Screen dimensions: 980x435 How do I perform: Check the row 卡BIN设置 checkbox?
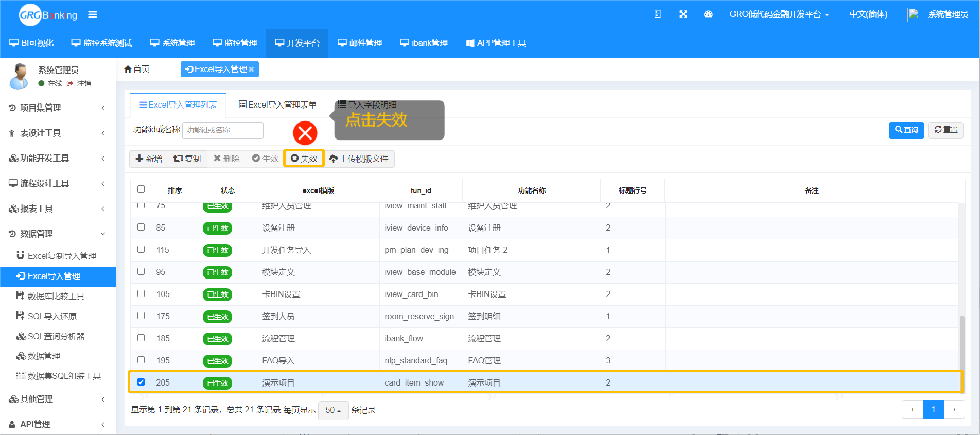[x=141, y=293]
